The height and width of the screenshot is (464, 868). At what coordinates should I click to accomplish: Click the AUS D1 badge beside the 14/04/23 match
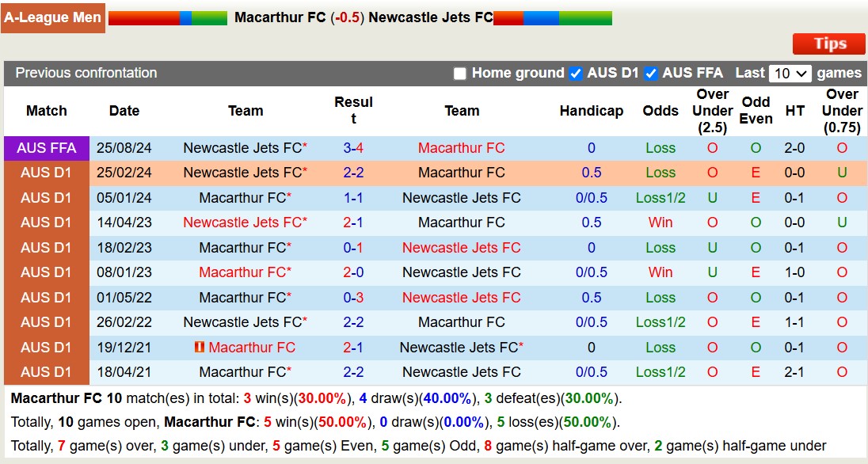(46, 222)
